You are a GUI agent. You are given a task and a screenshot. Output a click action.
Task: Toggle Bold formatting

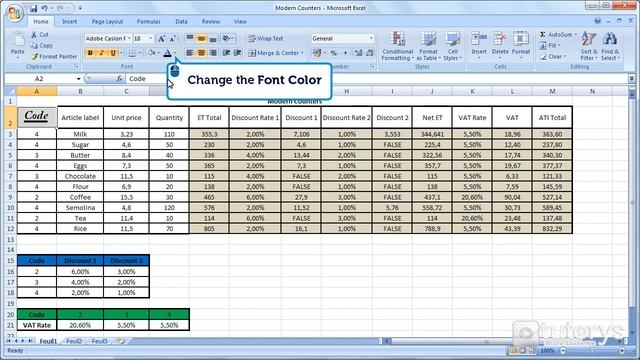pos(90,53)
